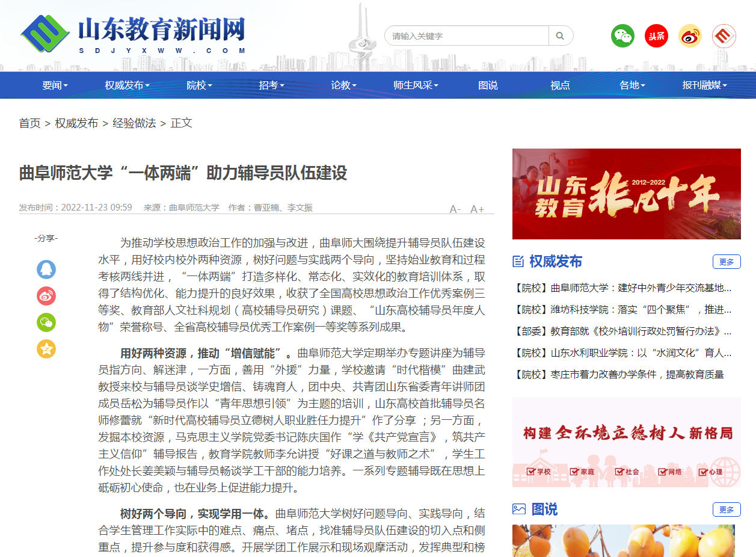Open the 视点 navigation item
The image size is (756, 557).
(x=560, y=85)
